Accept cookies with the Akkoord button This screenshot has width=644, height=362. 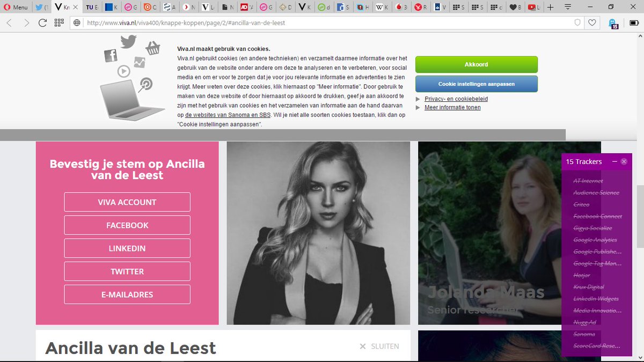point(476,64)
